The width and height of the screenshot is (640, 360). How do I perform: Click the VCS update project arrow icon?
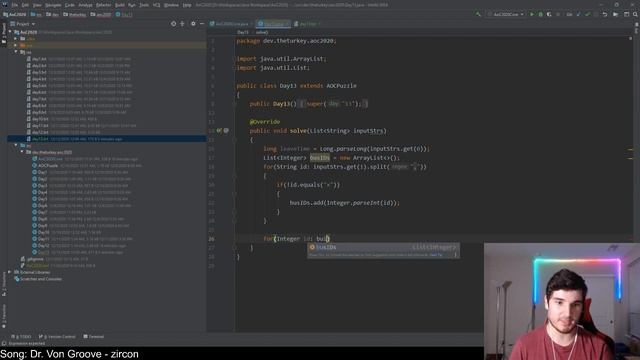pos(578,14)
